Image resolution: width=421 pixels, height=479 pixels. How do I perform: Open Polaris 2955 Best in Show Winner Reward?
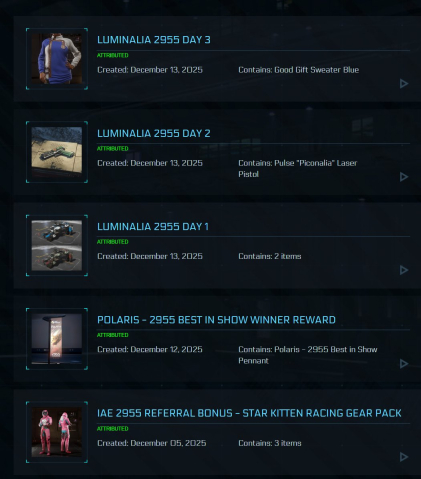[x=216, y=320]
